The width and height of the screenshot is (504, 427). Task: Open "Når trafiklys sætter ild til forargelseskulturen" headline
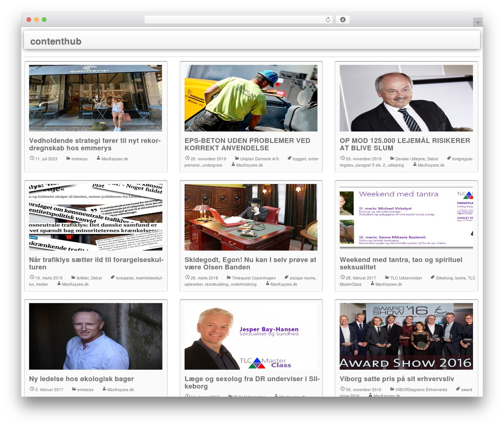[96, 263]
